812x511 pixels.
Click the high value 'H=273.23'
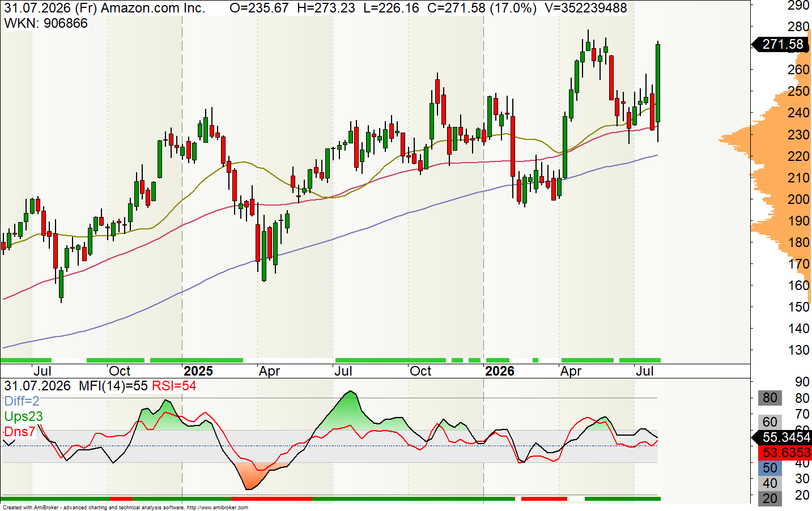[326, 8]
